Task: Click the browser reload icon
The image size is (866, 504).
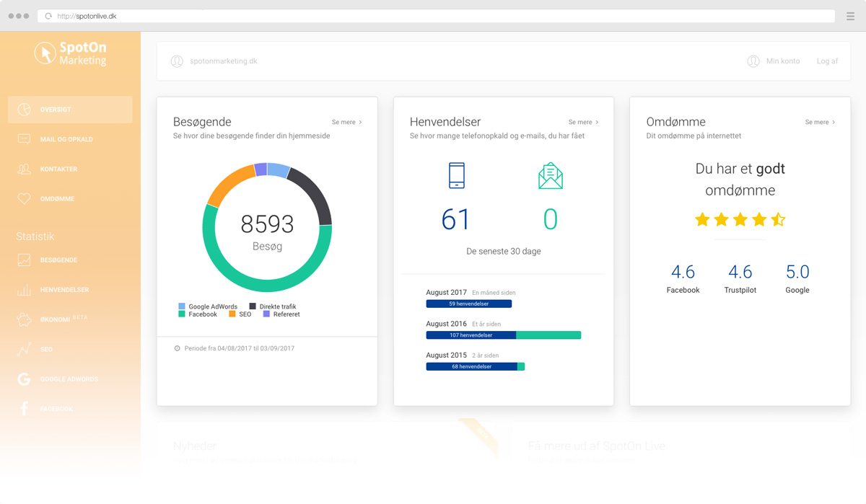Action: click(48, 16)
